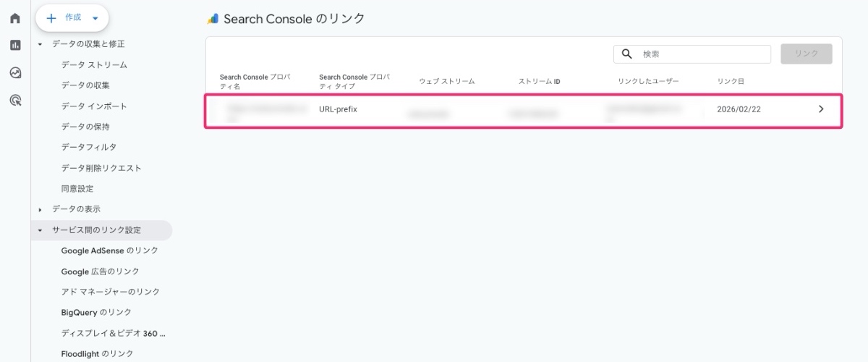Open データ削除リクエスト menu item
Image resolution: width=868 pixels, height=362 pixels.
pyautogui.click(x=101, y=168)
